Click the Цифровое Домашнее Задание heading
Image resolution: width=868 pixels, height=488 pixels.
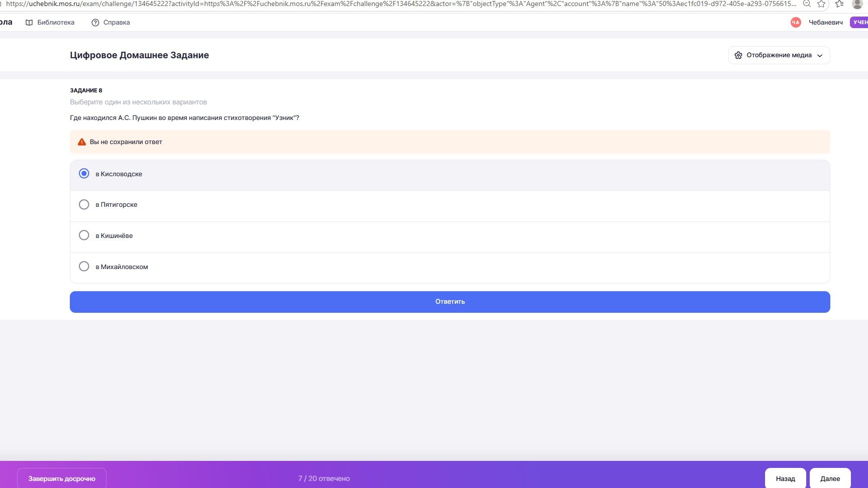tap(139, 55)
